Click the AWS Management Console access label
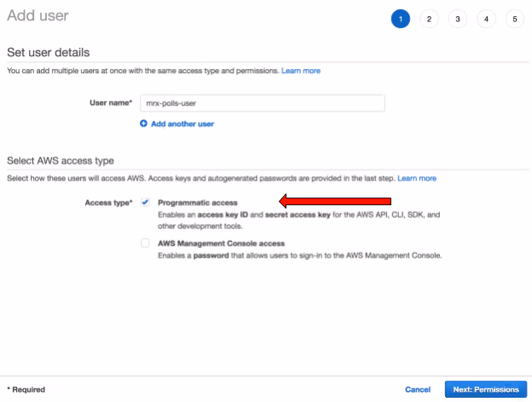The image size is (532, 402). (221, 244)
